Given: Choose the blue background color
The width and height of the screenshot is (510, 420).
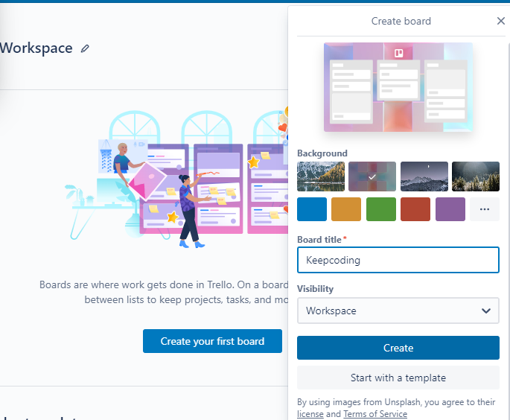Looking at the screenshot, I should pos(312,209).
